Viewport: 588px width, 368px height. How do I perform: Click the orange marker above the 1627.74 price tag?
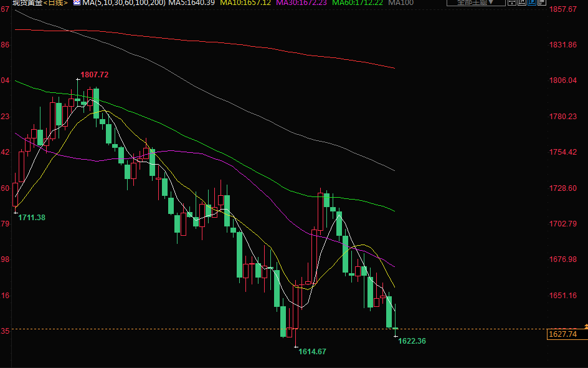585,326
